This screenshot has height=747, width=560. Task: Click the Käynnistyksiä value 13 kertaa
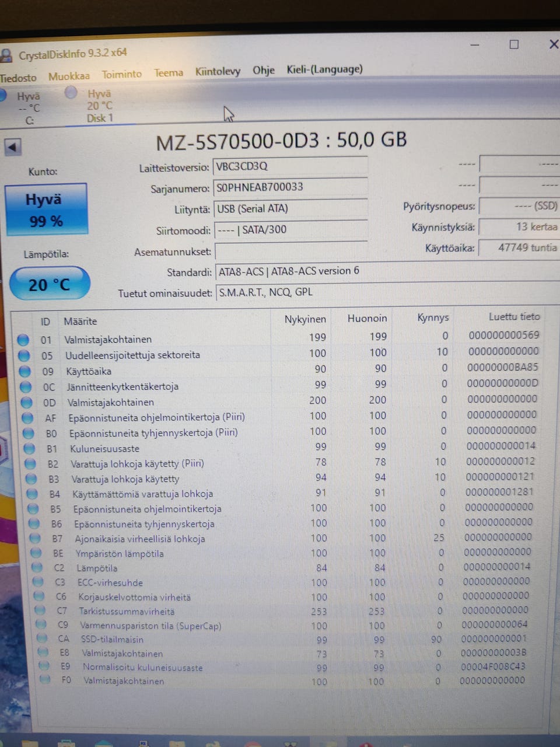(519, 227)
